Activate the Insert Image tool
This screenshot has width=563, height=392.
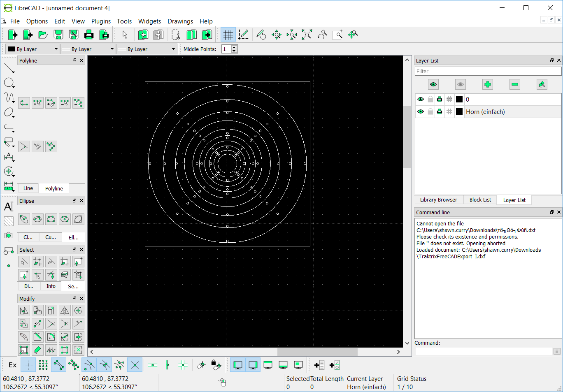click(x=9, y=236)
